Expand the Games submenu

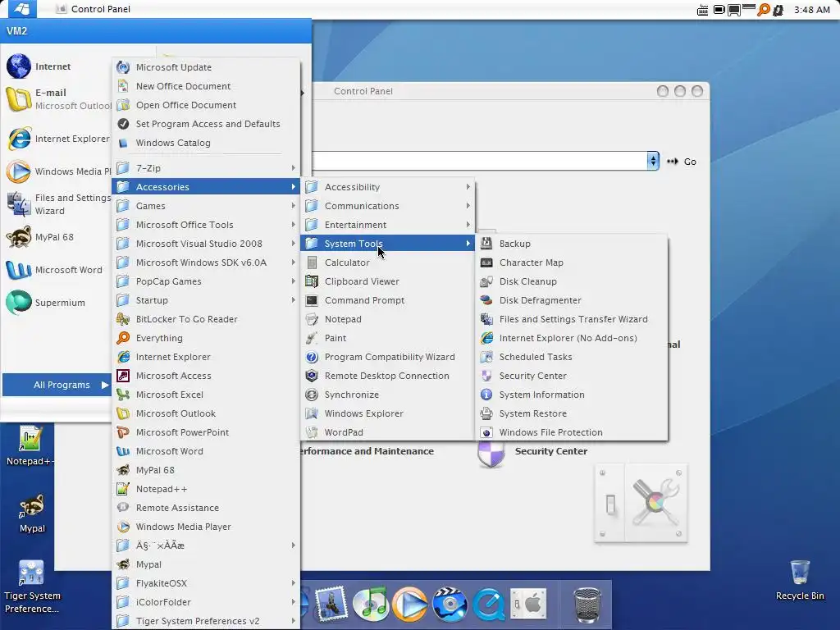[206, 206]
